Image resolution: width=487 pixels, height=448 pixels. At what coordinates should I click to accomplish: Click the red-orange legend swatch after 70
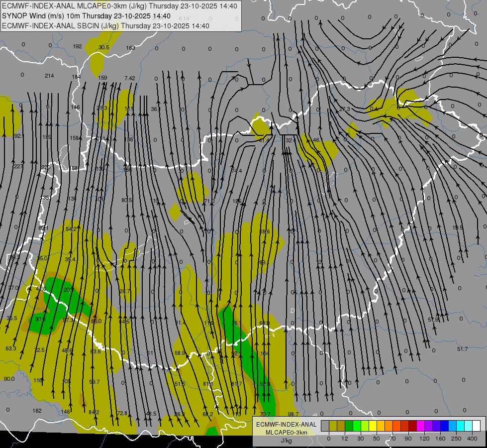coord(396,426)
